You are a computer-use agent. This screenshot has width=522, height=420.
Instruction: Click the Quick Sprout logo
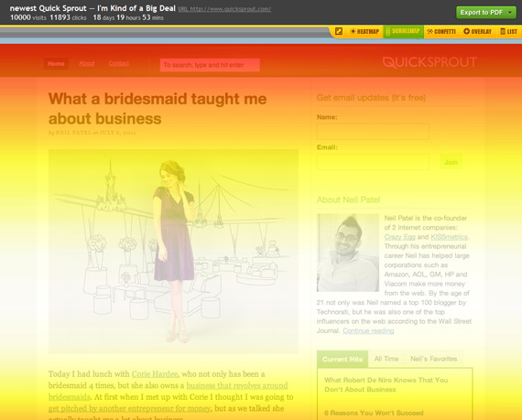(430, 62)
